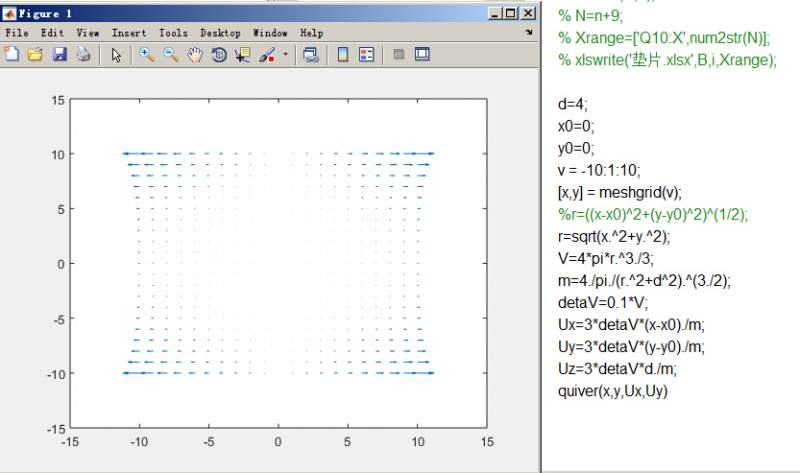Click the line 'Uz=3*detaV*d./m;'

pos(617,368)
